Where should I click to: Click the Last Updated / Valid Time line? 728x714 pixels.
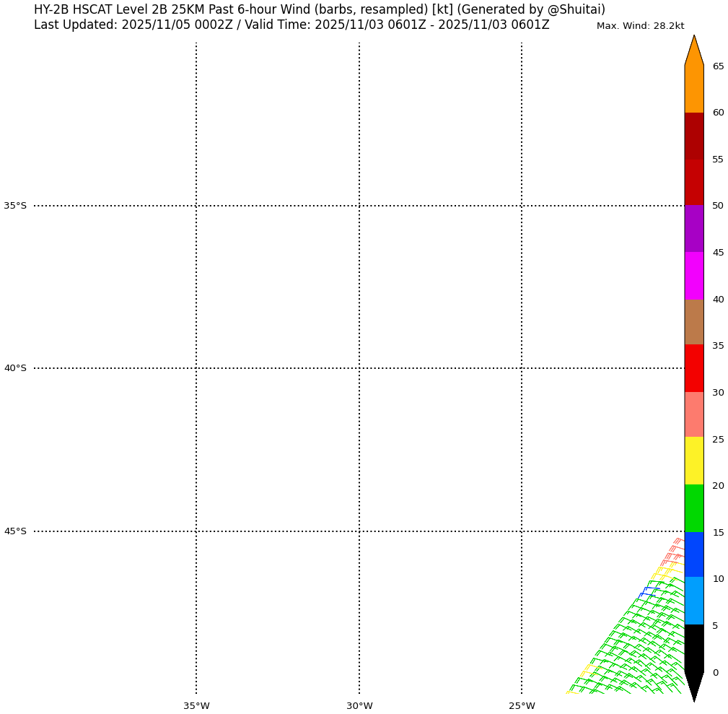click(x=291, y=25)
